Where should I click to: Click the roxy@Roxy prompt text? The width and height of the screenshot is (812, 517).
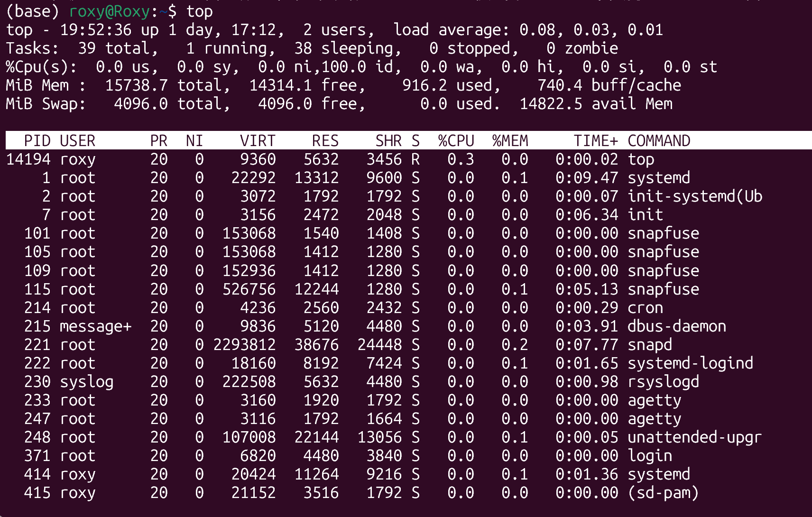pyautogui.click(x=110, y=11)
